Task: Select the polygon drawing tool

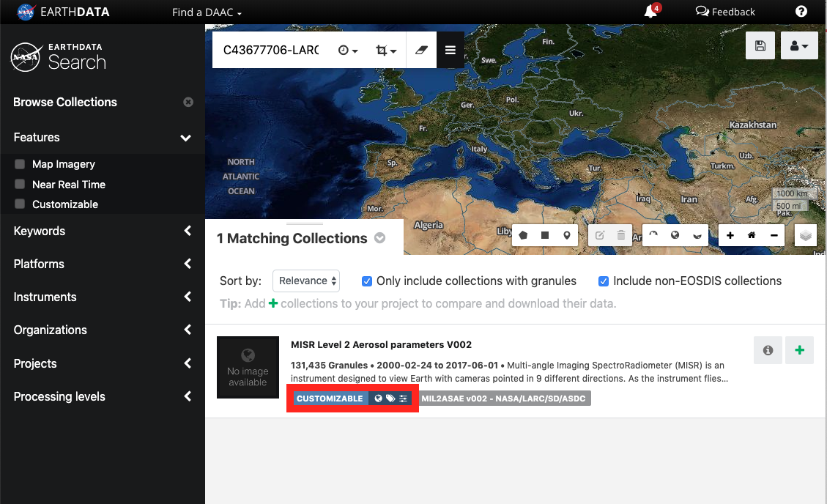Action: tap(523, 235)
